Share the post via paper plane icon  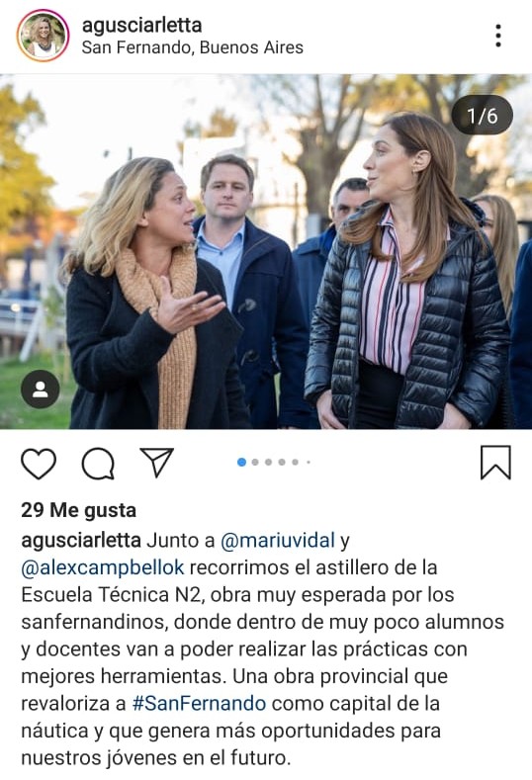click(157, 463)
